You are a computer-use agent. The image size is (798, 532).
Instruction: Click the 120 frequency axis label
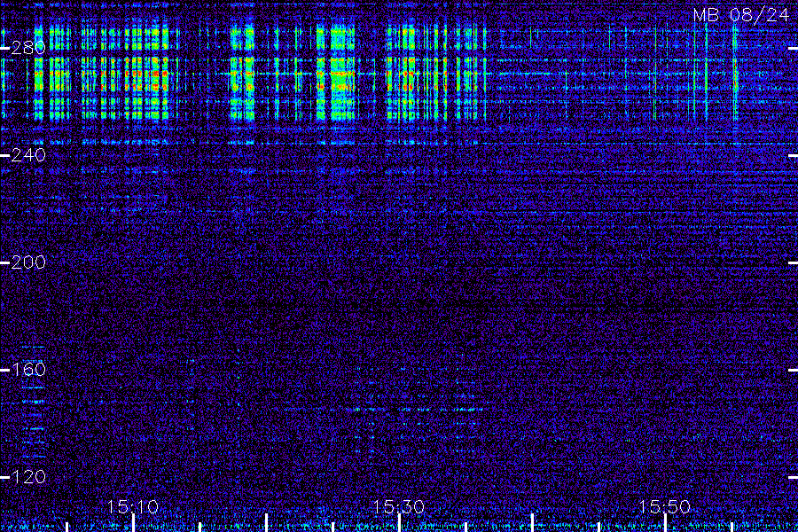pyautogui.click(x=28, y=478)
